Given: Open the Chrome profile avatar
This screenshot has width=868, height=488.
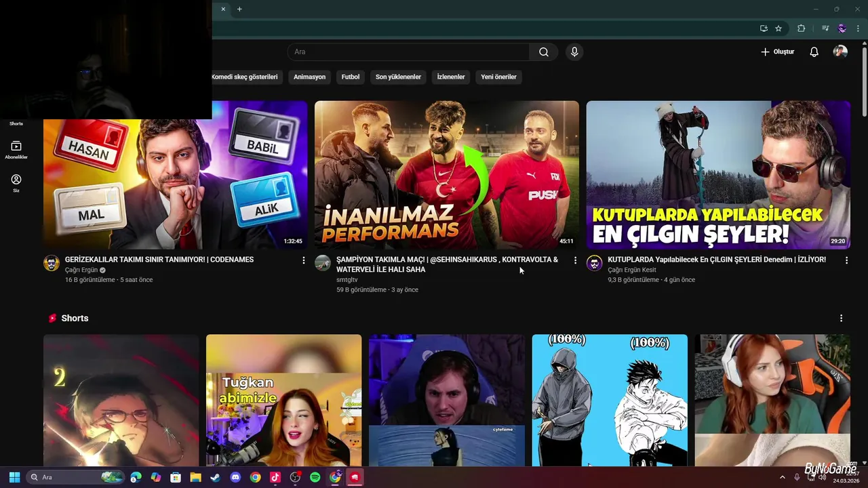Looking at the screenshot, I should click(842, 28).
